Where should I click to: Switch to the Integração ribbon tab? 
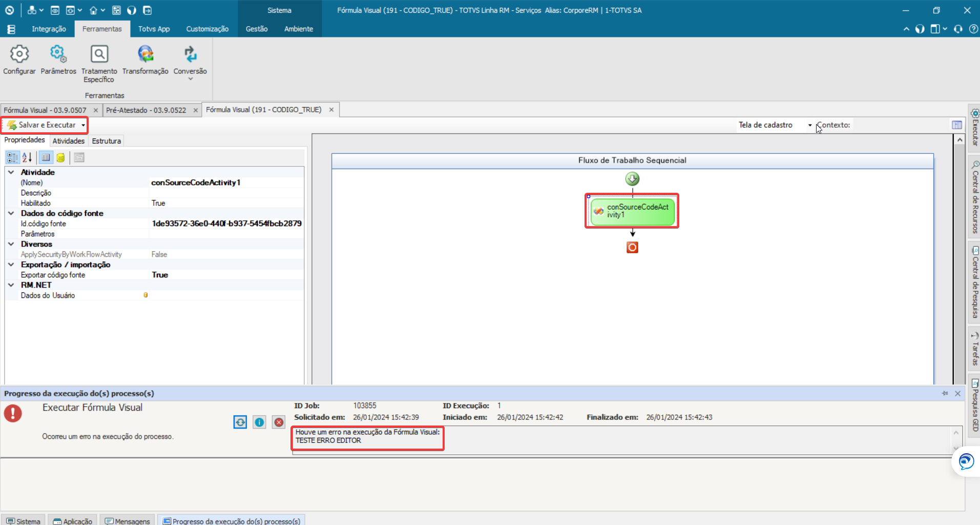click(x=49, y=29)
